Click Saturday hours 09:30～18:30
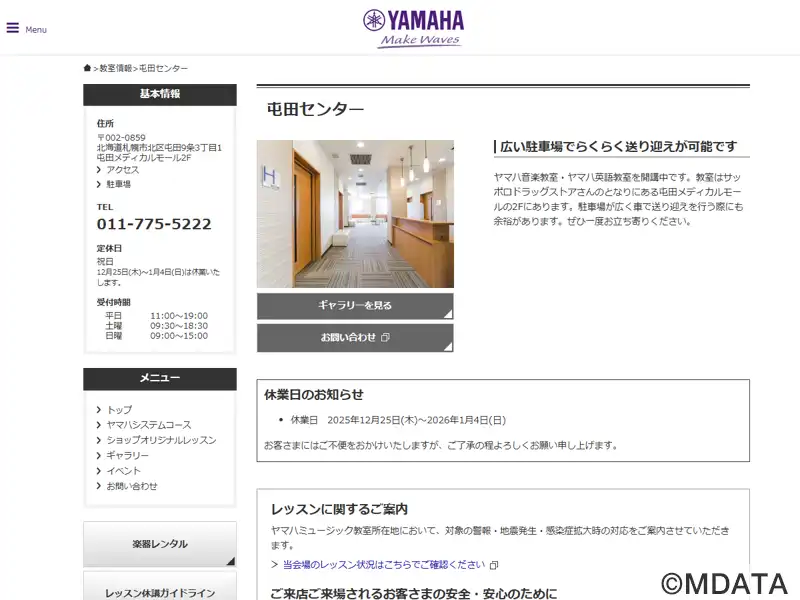This screenshot has height=600, width=800. click(179, 326)
